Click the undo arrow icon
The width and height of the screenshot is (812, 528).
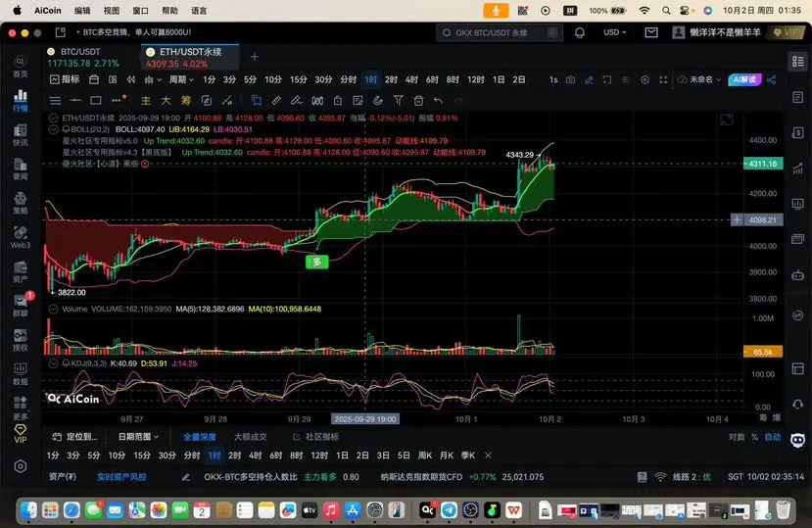(x=439, y=101)
